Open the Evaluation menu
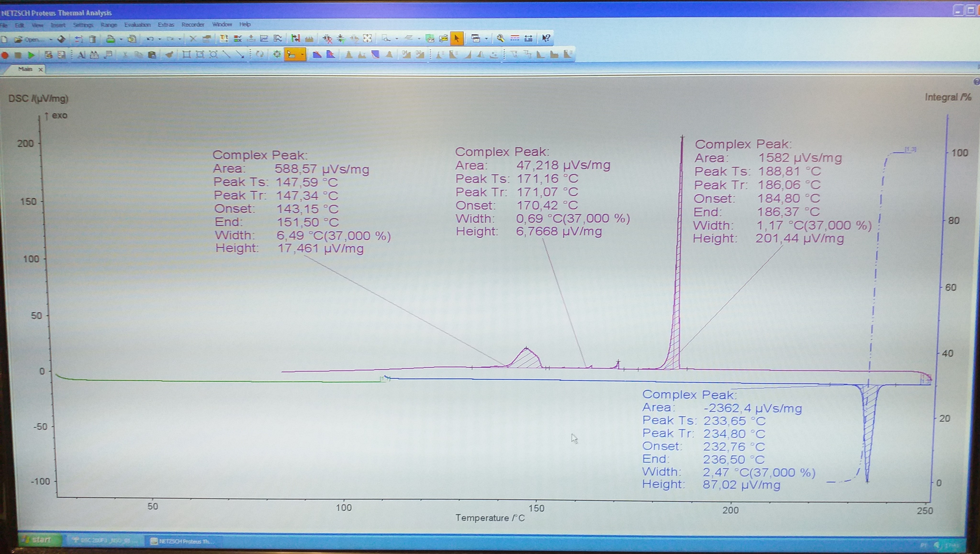The image size is (980, 554). point(137,25)
